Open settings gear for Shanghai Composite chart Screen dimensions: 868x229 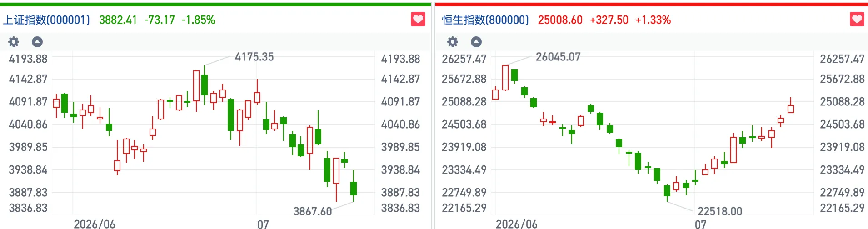[x=14, y=42]
